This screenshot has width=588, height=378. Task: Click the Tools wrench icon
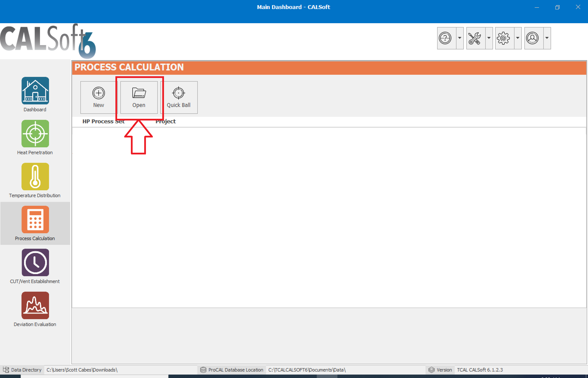pos(475,38)
